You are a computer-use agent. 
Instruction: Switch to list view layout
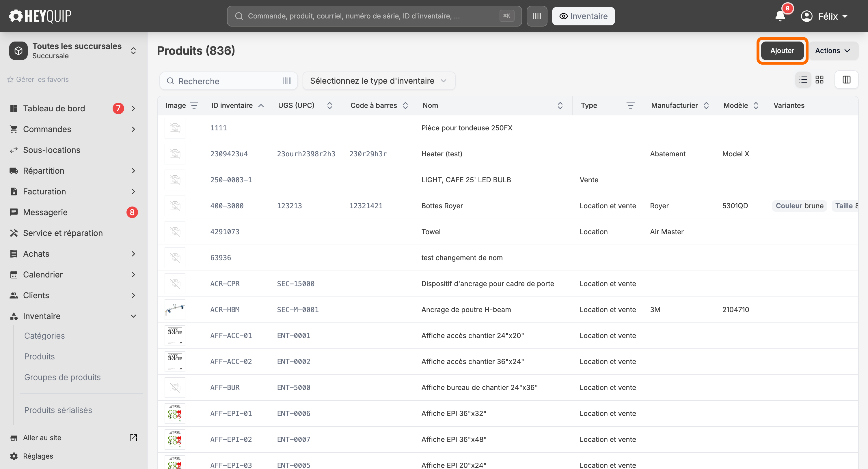[803, 80]
